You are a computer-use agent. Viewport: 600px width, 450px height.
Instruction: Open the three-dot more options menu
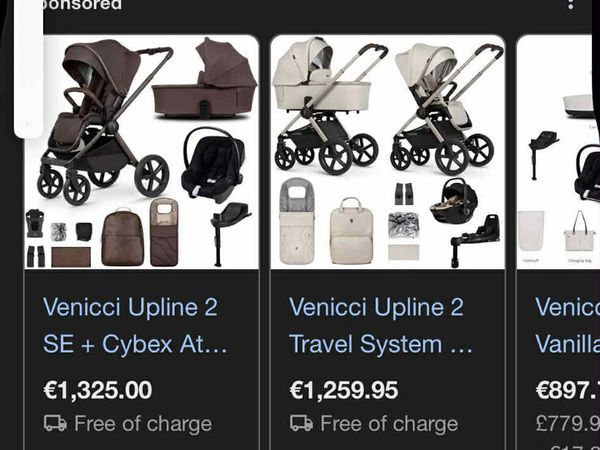pos(571,5)
